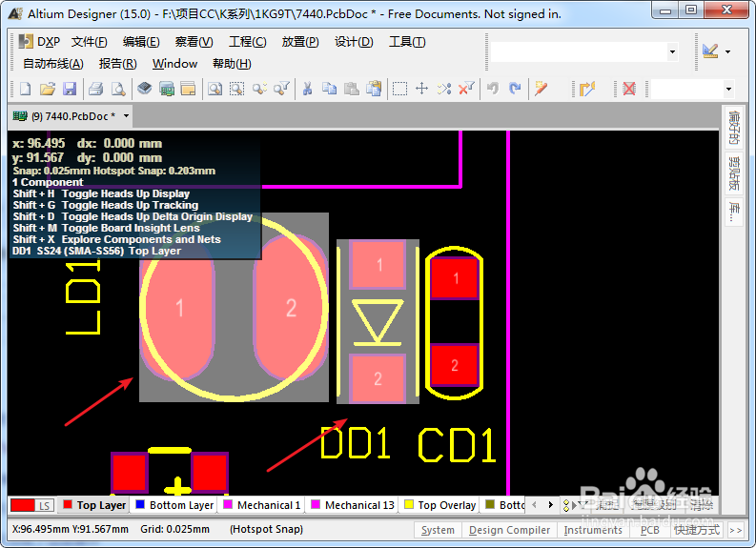The width and height of the screenshot is (756, 548).
Task: Zoom to fit document icon
Action: pyautogui.click(x=215, y=89)
